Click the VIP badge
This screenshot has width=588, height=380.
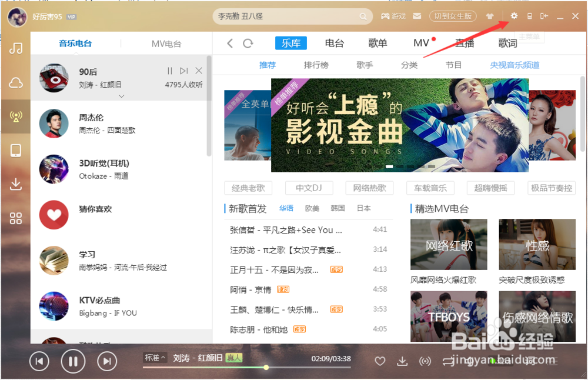[71, 17]
